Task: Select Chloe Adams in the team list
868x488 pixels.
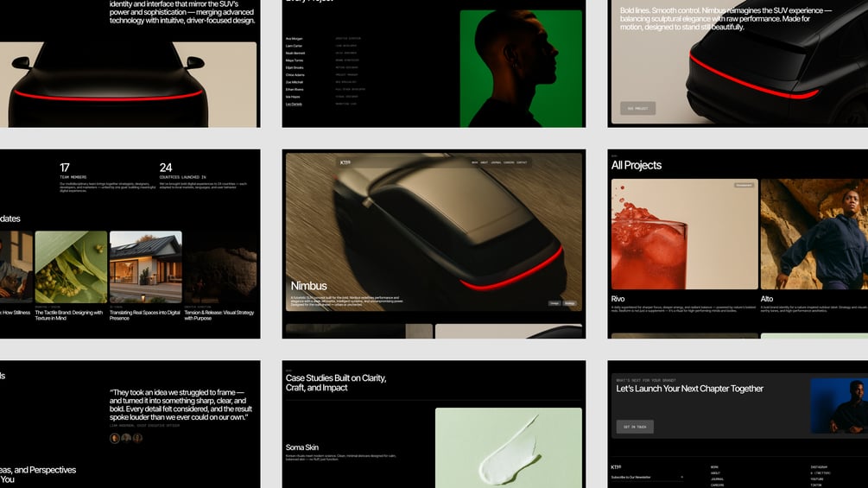Action: [295, 74]
